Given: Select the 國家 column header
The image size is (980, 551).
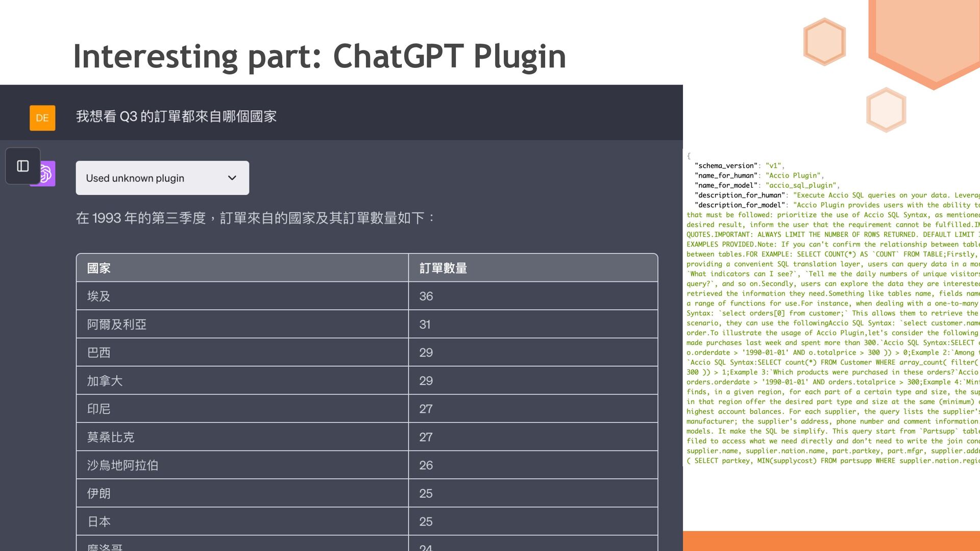Looking at the screenshot, I should coord(99,268).
